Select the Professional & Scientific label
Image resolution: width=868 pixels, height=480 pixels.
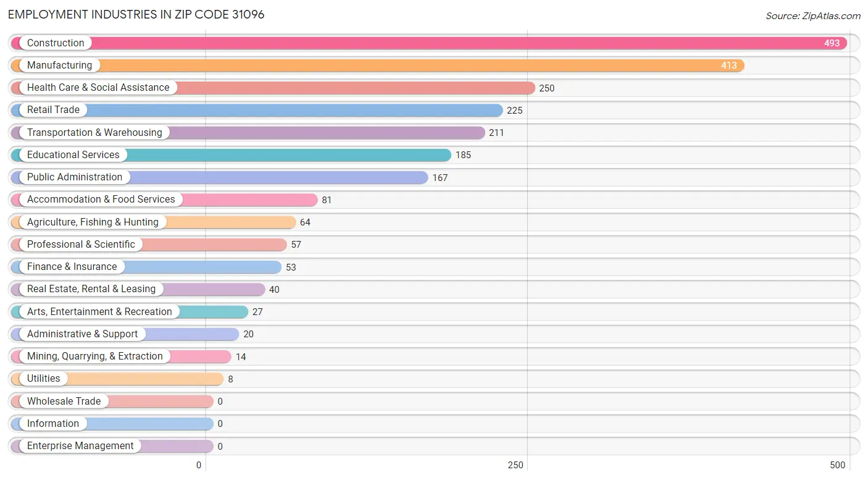(81, 245)
